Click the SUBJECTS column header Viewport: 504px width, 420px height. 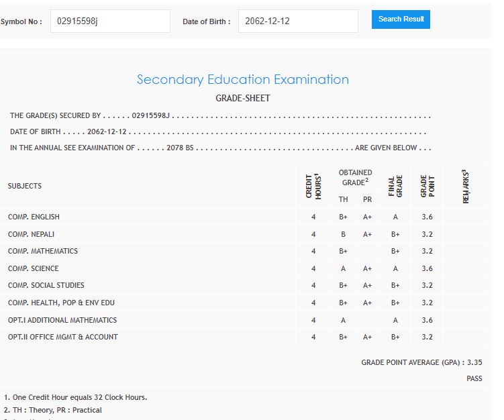25,186
